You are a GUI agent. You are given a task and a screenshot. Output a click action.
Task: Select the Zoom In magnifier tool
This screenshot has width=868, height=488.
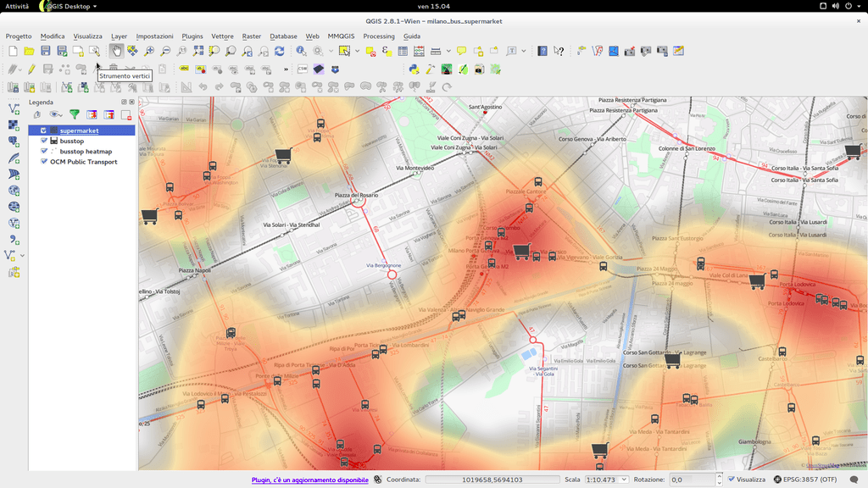pos(149,51)
